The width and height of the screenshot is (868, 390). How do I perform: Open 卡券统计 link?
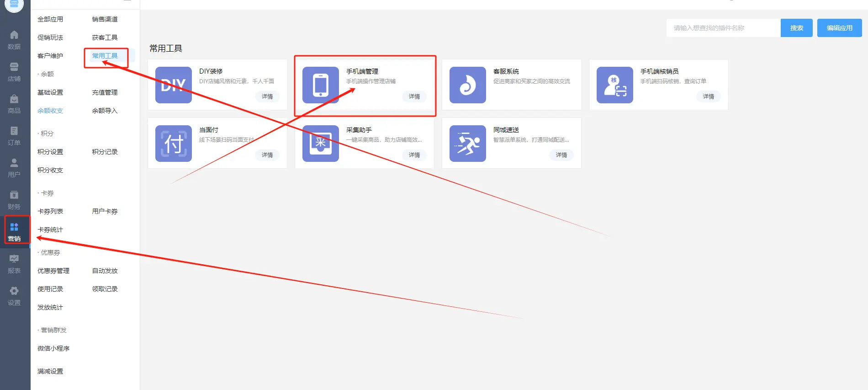point(50,230)
